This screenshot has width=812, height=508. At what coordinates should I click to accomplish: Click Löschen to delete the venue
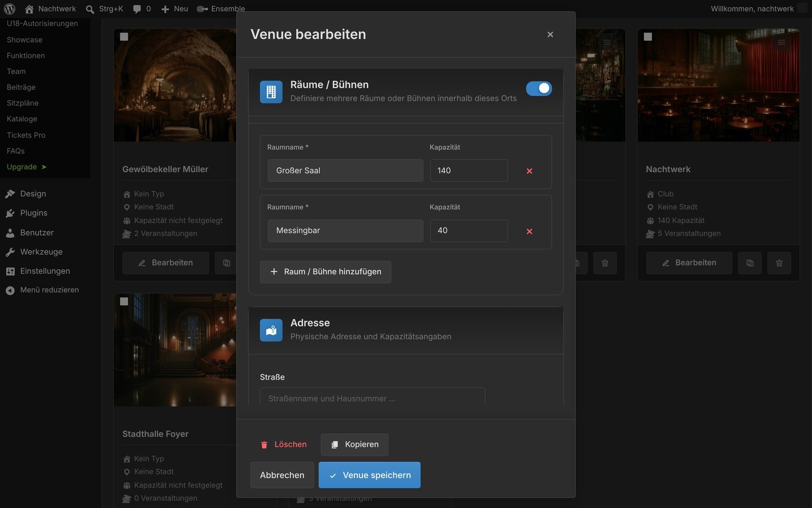284,444
